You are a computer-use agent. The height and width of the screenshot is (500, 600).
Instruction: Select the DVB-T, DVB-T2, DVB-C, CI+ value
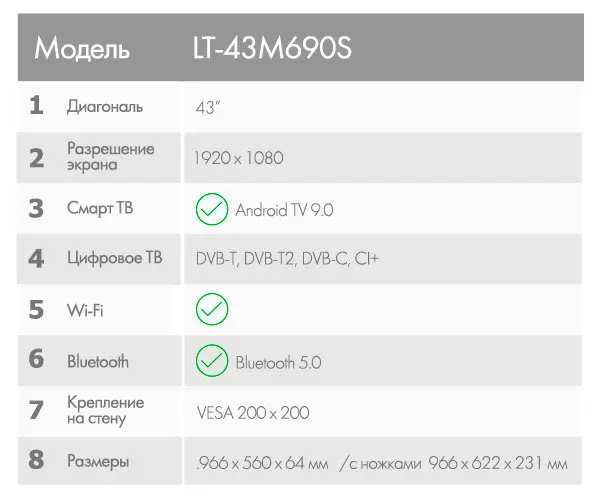(288, 259)
